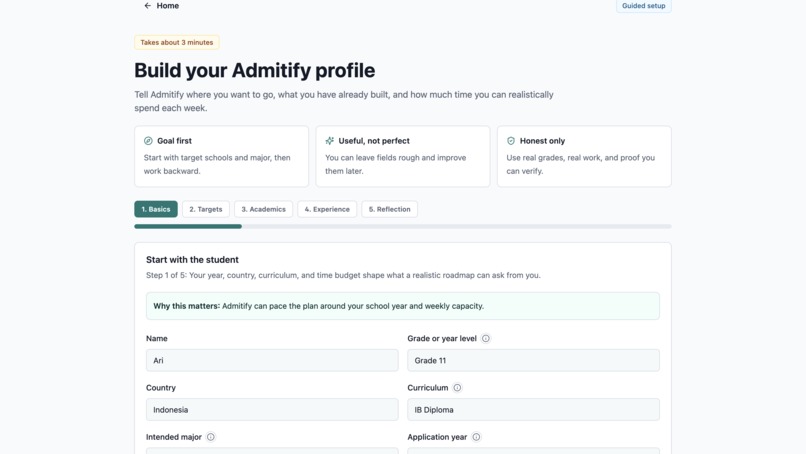Viewport: 806px width, 454px height.
Task: Focus the Name field containing Ari
Action: (x=272, y=360)
